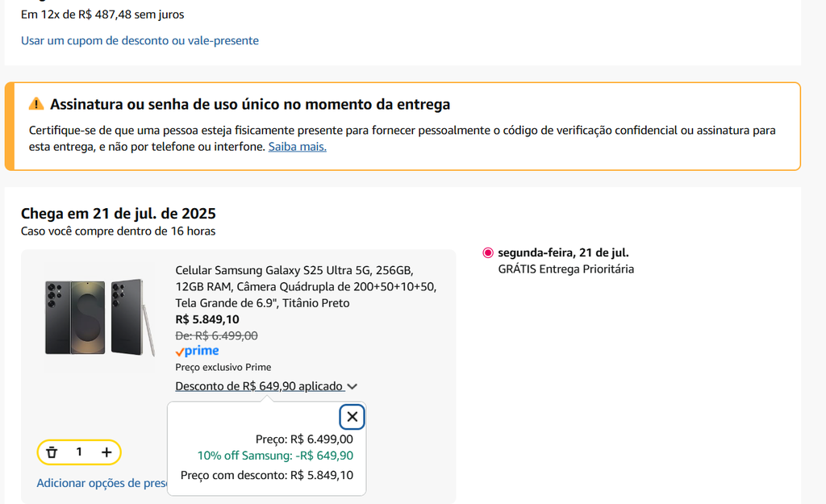Click the struck-through De: R$ 6.499,00 price
This screenshot has width=826, height=504.
[x=216, y=335]
